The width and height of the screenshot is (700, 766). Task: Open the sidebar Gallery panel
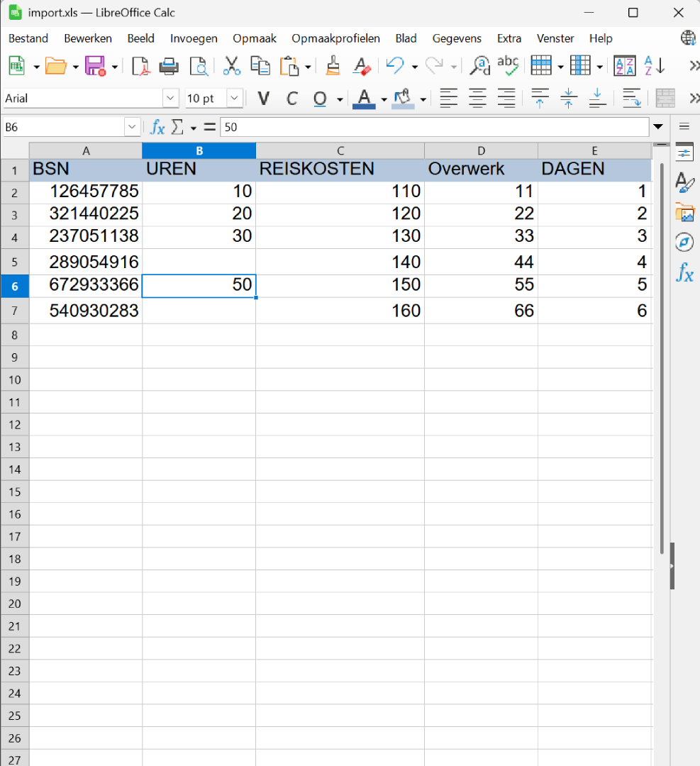click(684, 212)
